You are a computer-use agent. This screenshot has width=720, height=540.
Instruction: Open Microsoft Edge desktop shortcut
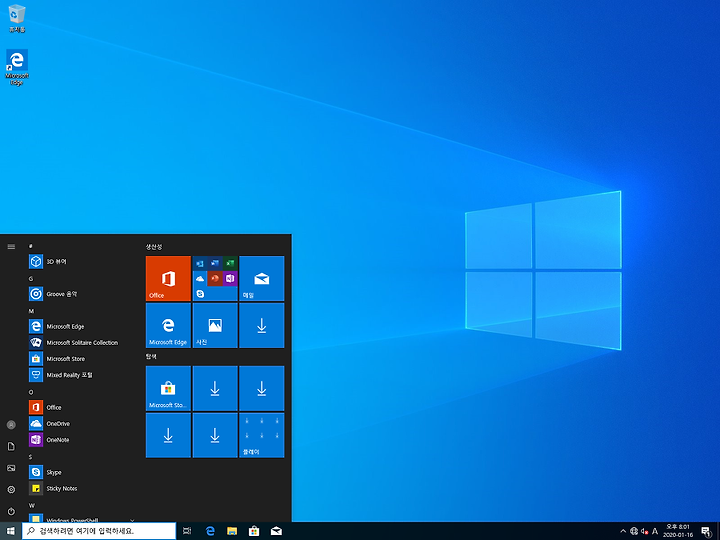tap(17, 68)
